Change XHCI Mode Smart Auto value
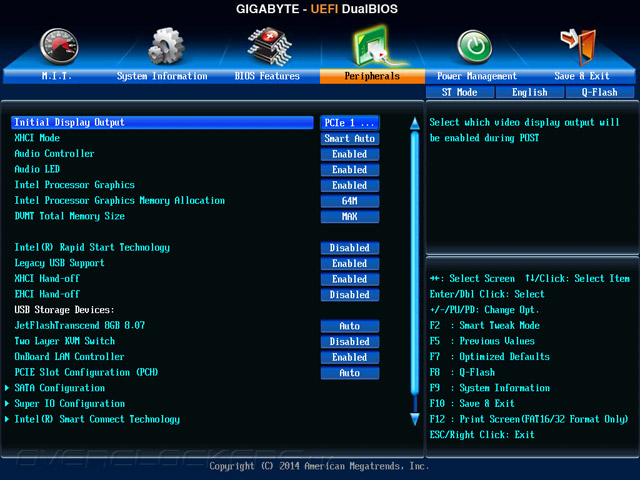Image resolution: width=640 pixels, height=480 pixels. pos(350,138)
